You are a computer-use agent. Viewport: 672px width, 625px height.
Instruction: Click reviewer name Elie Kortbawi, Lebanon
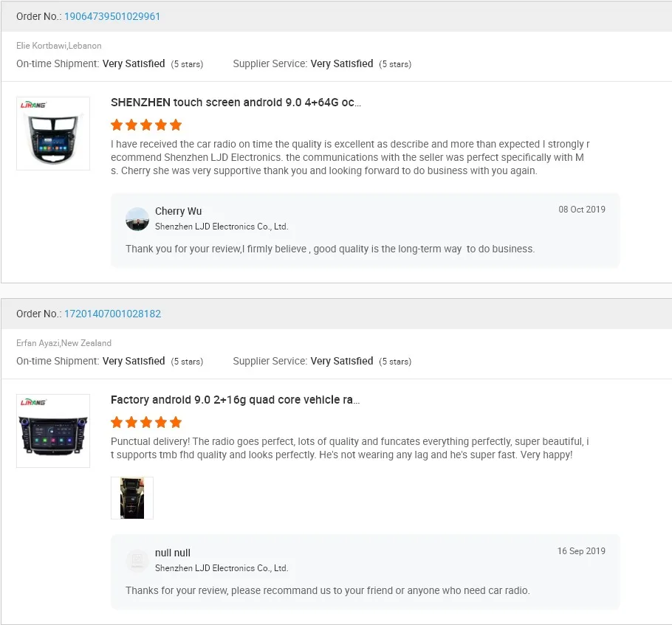59,46
